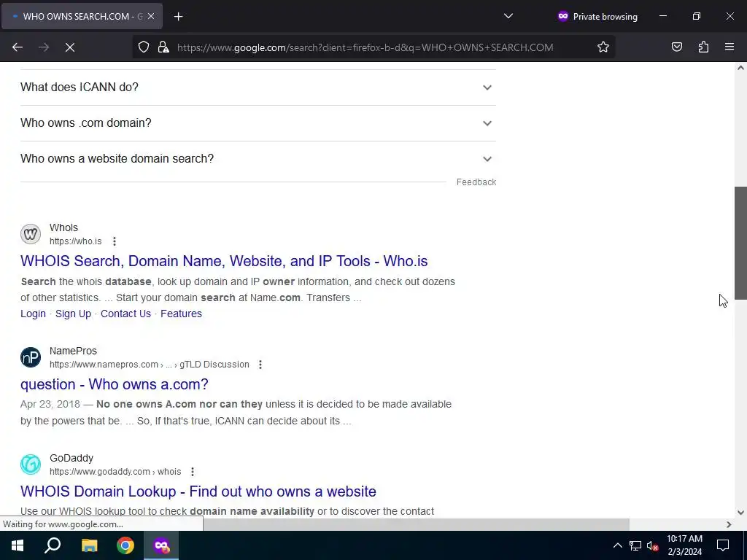This screenshot has height=560, width=747.
Task: Open the clock showing 10:17 AM
Action: [x=684, y=545]
